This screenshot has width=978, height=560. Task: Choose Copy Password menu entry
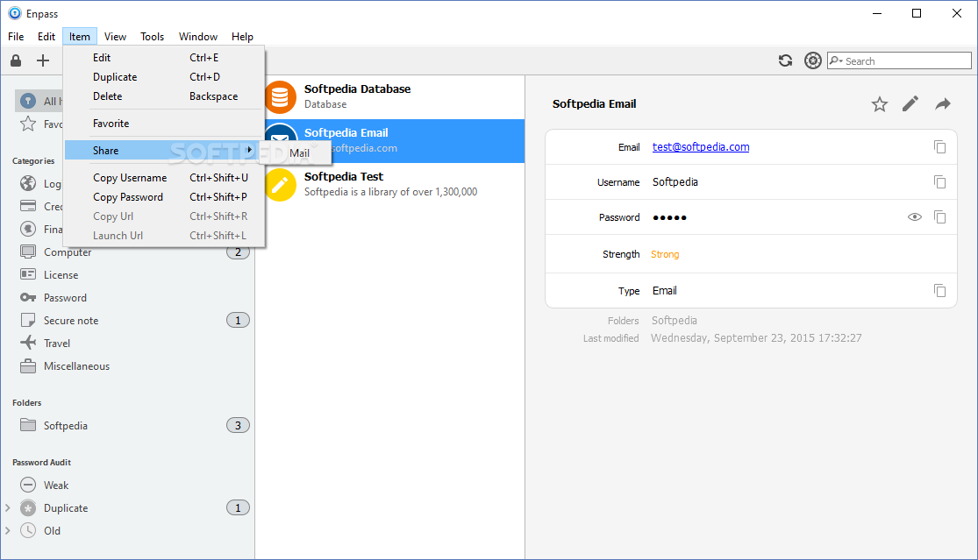[164, 197]
